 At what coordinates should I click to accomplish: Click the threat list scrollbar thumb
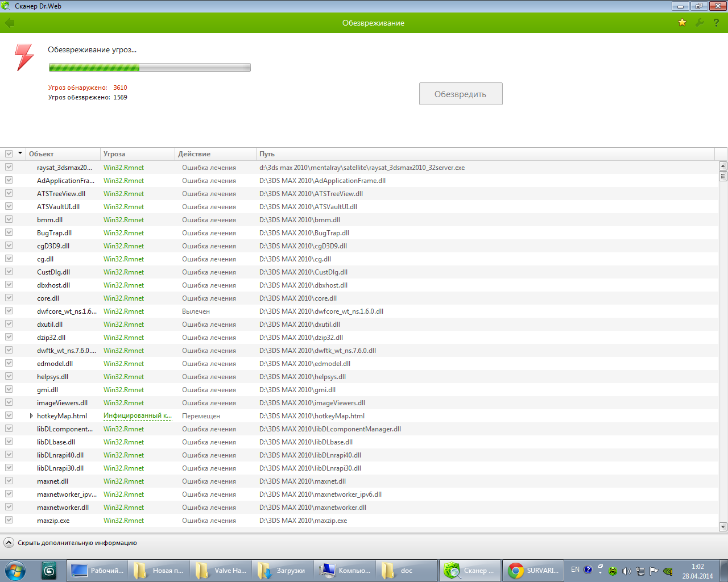point(723,176)
